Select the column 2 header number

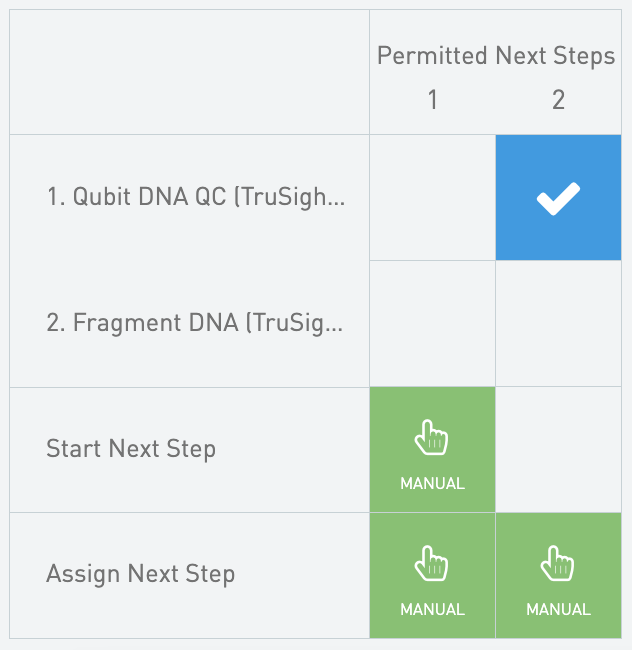point(558,100)
